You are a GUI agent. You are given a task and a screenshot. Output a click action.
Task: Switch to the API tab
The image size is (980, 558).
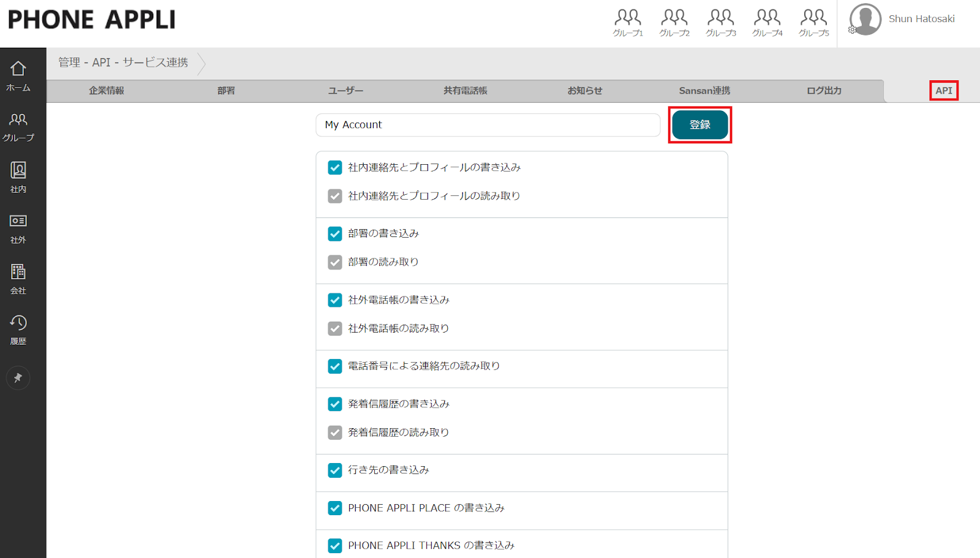click(x=944, y=91)
